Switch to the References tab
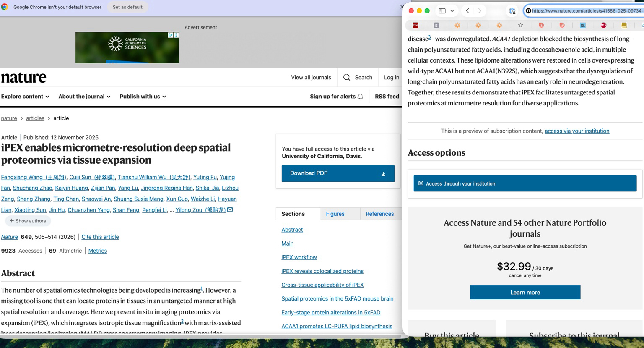This screenshot has height=348, width=644. pyautogui.click(x=379, y=214)
